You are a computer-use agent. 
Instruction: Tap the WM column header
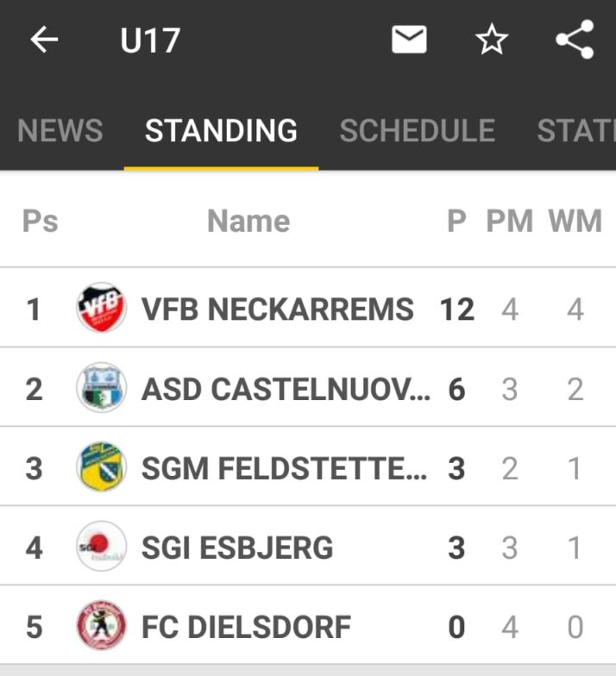(575, 222)
